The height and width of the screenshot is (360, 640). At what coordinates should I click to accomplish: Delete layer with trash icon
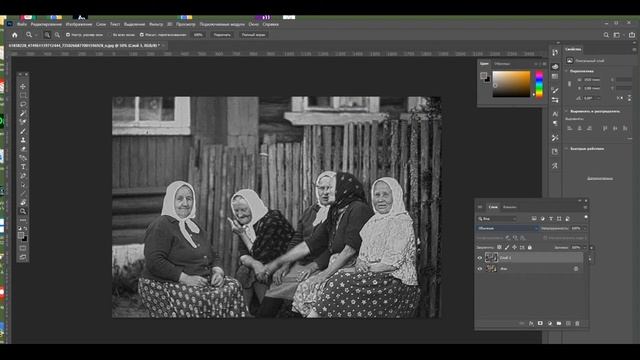577,323
